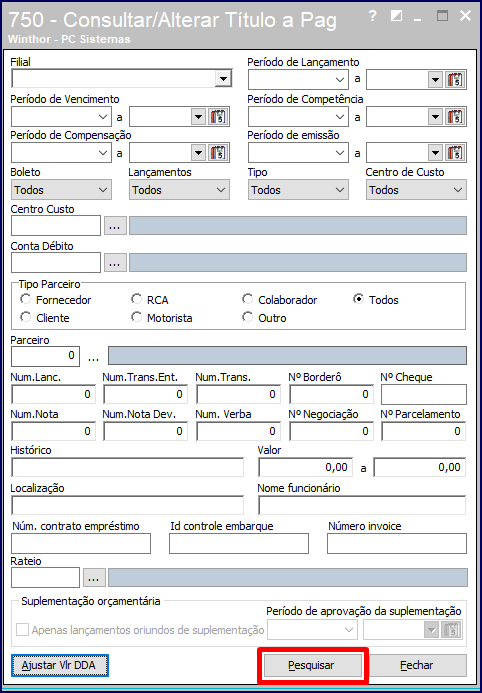Image resolution: width=482 pixels, height=693 pixels.
Task: Open Período de Compensação start date dropdown
Action: pos(102,153)
